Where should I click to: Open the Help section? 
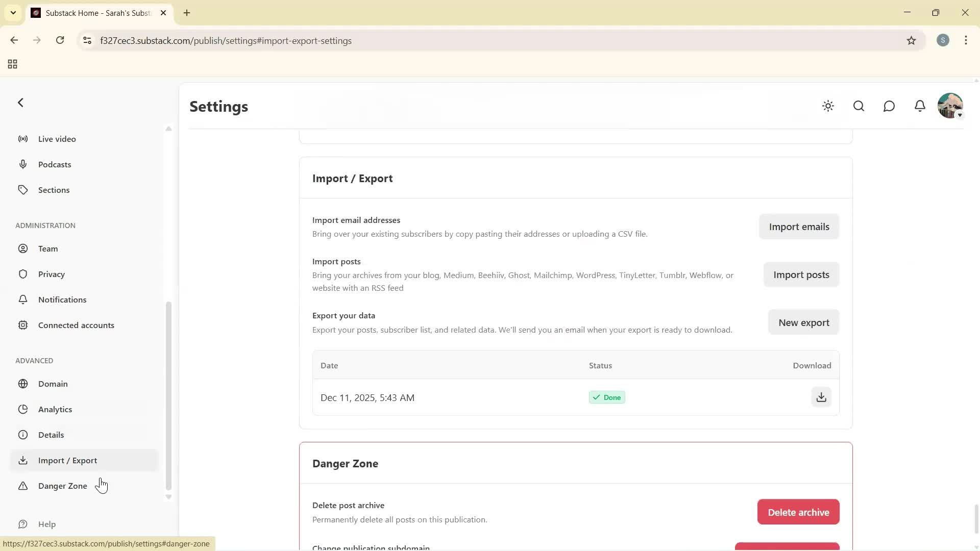click(x=46, y=524)
